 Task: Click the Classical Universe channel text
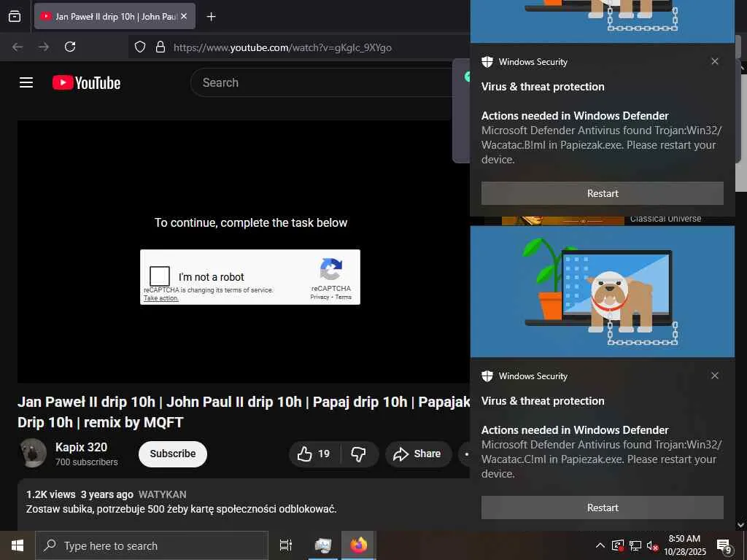pos(665,219)
